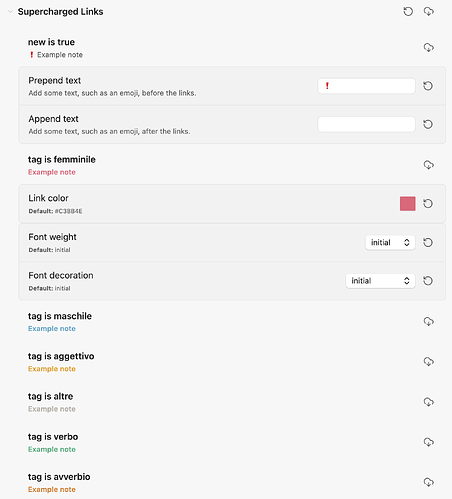The width and height of the screenshot is (452, 499).
Task: Select the 'tag is altre' heading
Action: (50, 396)
